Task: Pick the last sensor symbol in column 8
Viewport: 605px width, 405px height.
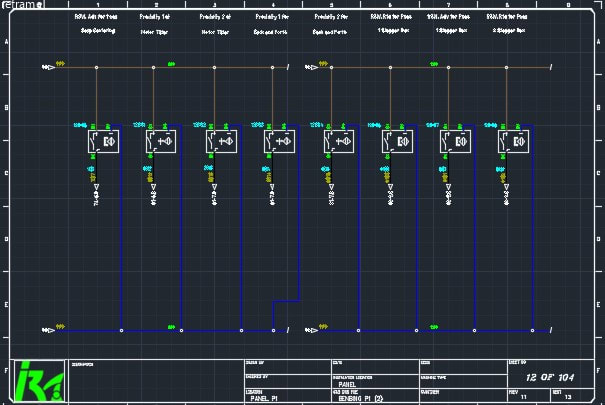Action: pos(516,141)
